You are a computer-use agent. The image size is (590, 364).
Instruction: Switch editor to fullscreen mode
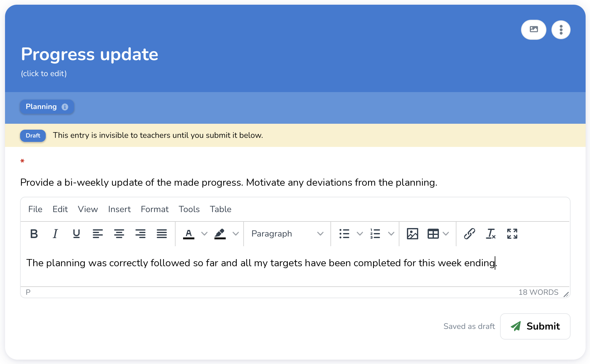512,234
